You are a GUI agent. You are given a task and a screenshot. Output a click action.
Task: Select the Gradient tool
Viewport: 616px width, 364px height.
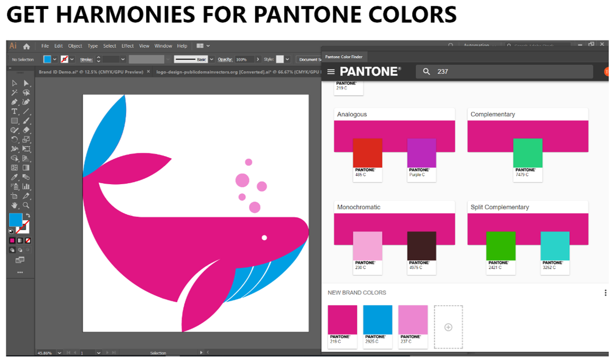pos(27,168)
